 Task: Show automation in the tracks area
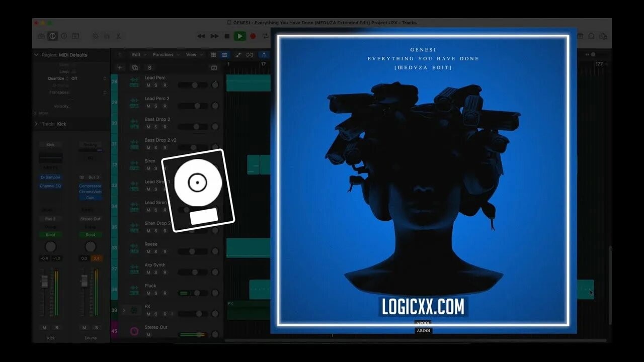coord(238,55)
